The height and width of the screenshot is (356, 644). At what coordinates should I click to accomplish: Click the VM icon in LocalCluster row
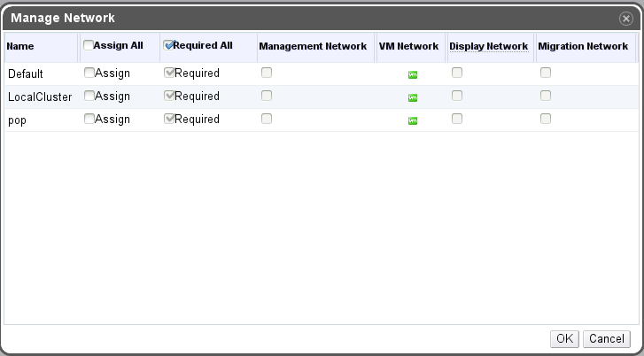coord(412,97)
